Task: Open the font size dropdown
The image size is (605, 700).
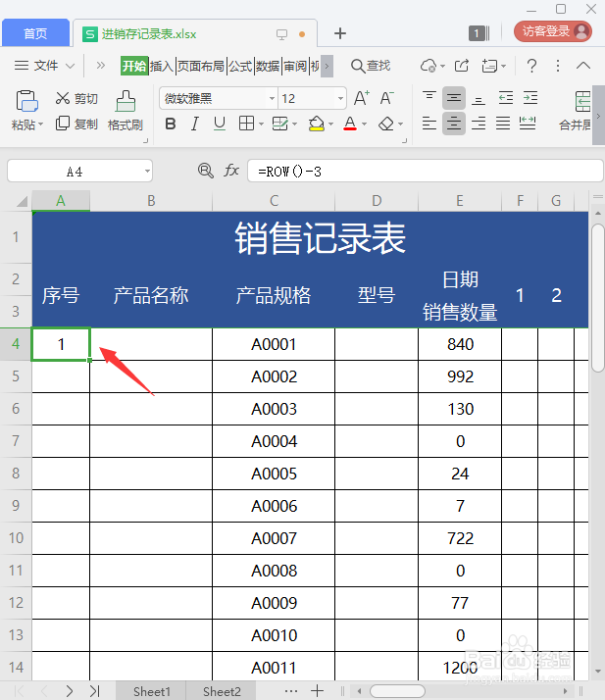Action: 340,98
